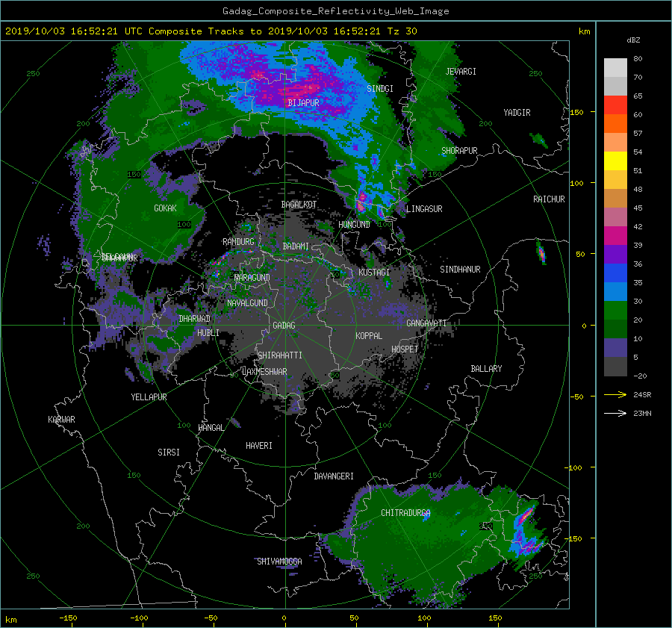The width and height of the screenshot is (672, 628).
Task: Click the KUSTAGI label
Action: click(374, 273)
